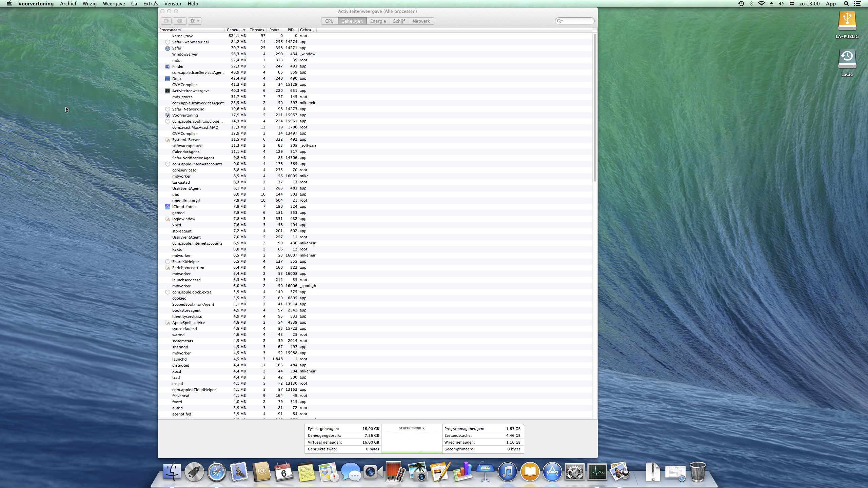Click the process info toolbar button
This screenshot has height=488, width=868.
180,21
